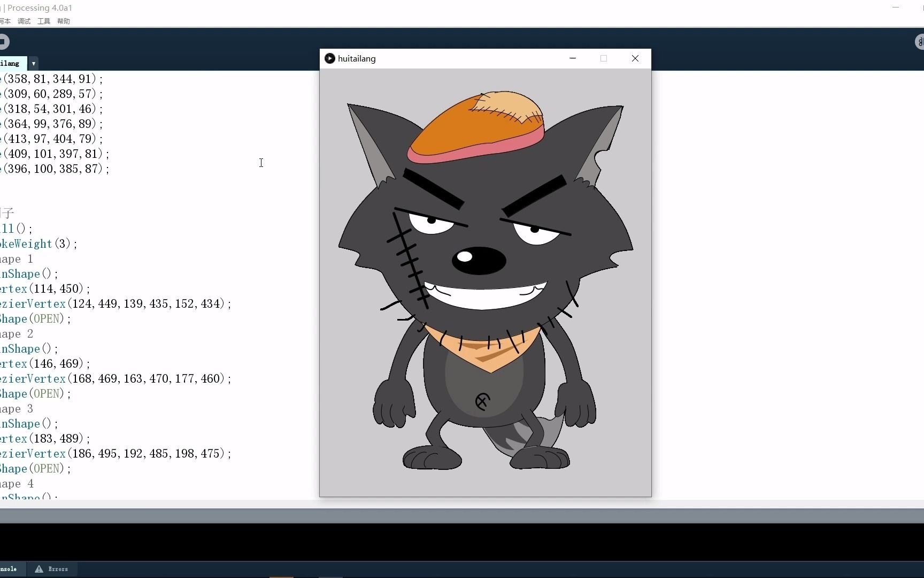924x578 pixels.
Task: Click the 'shape 1' comment line
Action: click(x=17, y=258)
